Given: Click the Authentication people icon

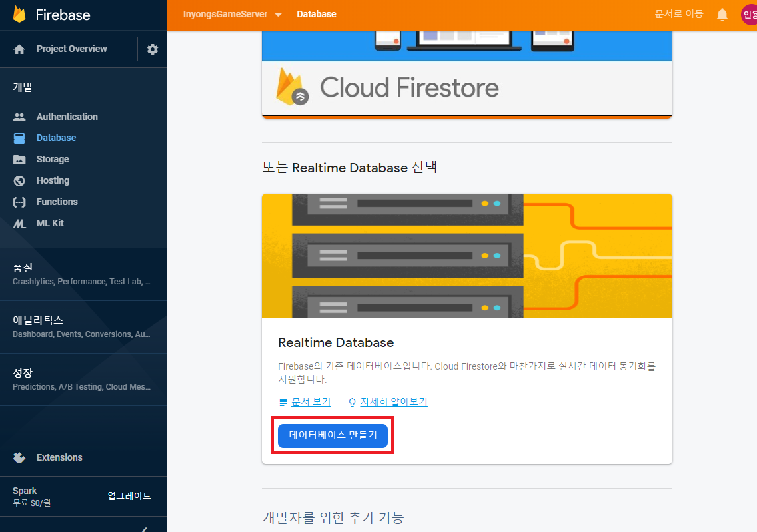Looking at the screenshot, I should coord(19,117).
